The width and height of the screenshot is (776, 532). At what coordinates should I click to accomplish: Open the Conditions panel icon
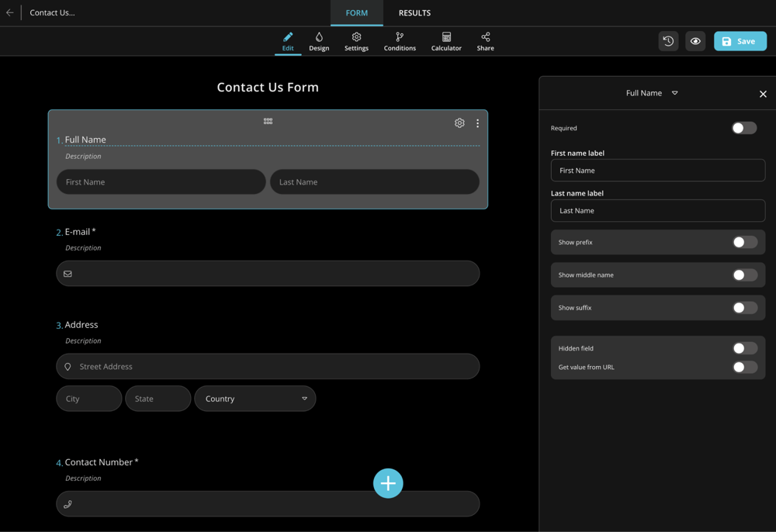coord(400,41)
